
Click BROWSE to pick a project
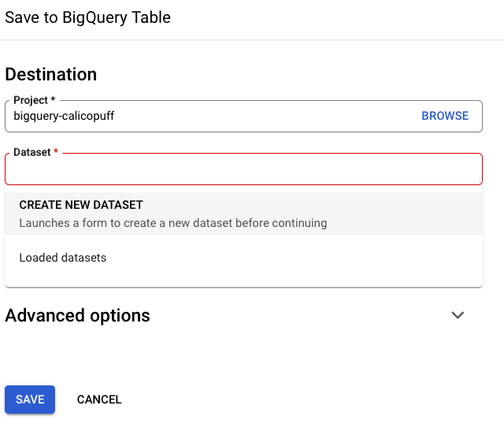click(445, 116)
